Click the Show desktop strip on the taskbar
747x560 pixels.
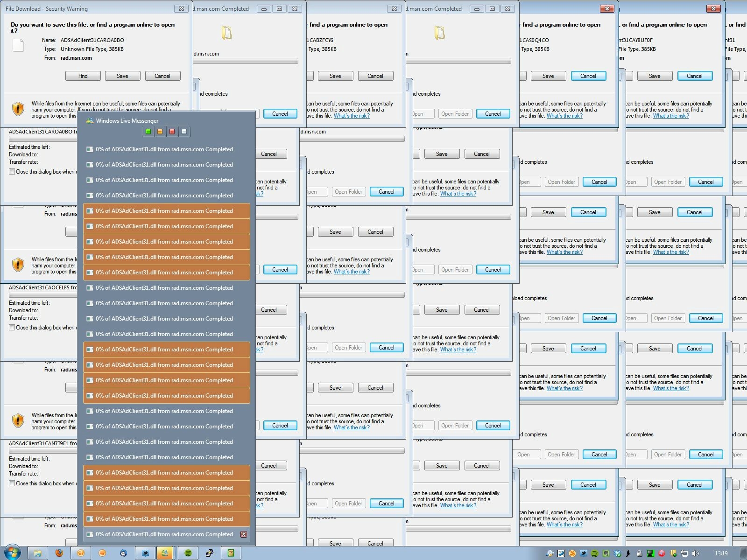743,553
